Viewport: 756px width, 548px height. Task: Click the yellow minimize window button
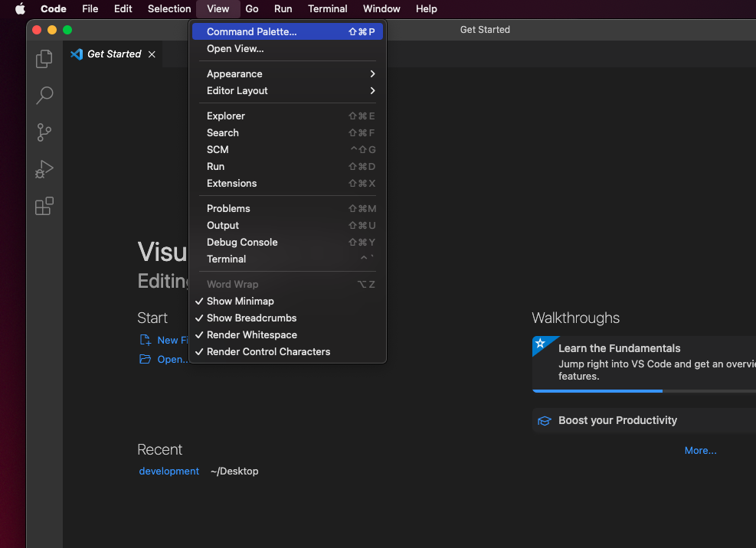(x=52, y=30)
